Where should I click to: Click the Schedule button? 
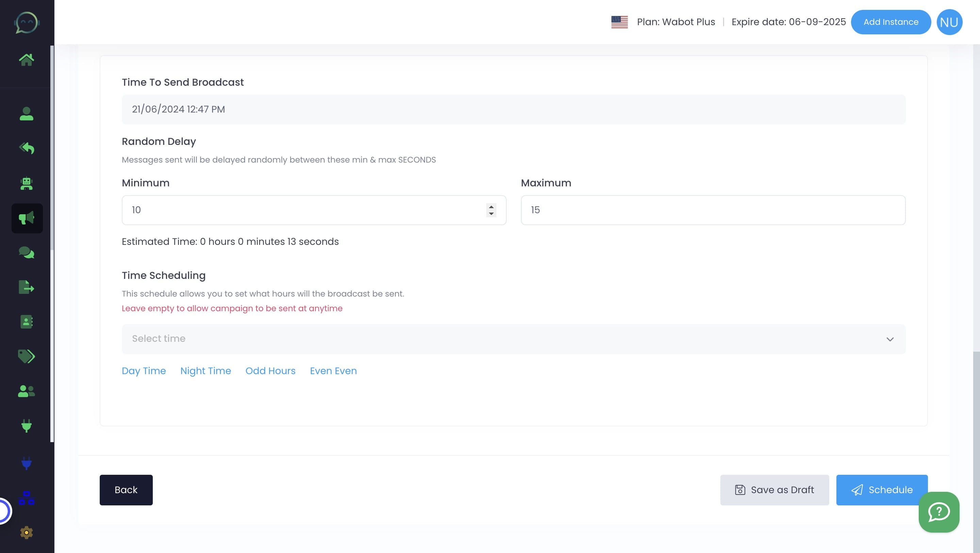882,490
